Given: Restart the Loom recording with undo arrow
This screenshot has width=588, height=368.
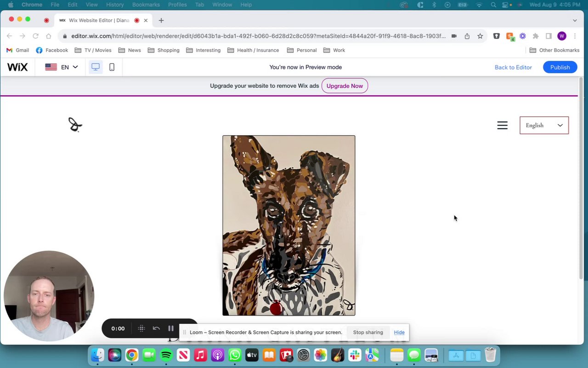Looking at the screenshot, I should [x=156, y=328].
